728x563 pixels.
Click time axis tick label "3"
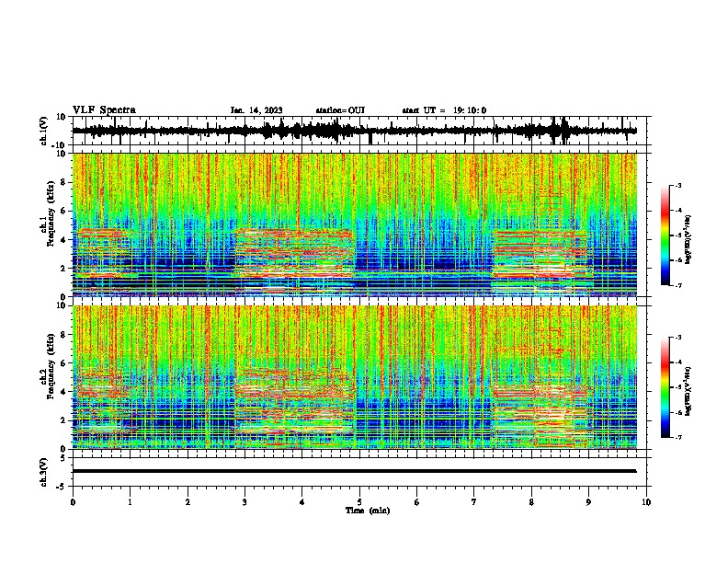tap(245, 502)
